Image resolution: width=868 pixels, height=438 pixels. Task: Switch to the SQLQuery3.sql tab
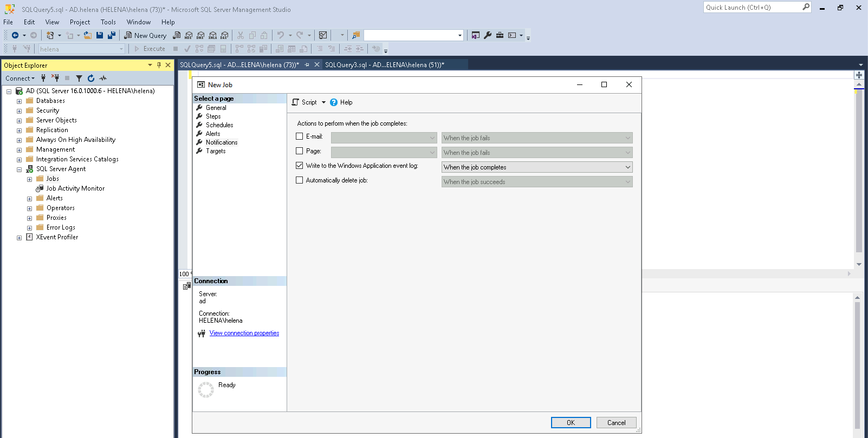pos(384,65)
